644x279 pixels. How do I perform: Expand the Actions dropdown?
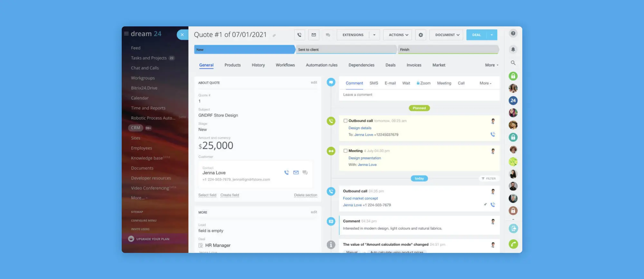pyautogui.click(x=398, y=35)
